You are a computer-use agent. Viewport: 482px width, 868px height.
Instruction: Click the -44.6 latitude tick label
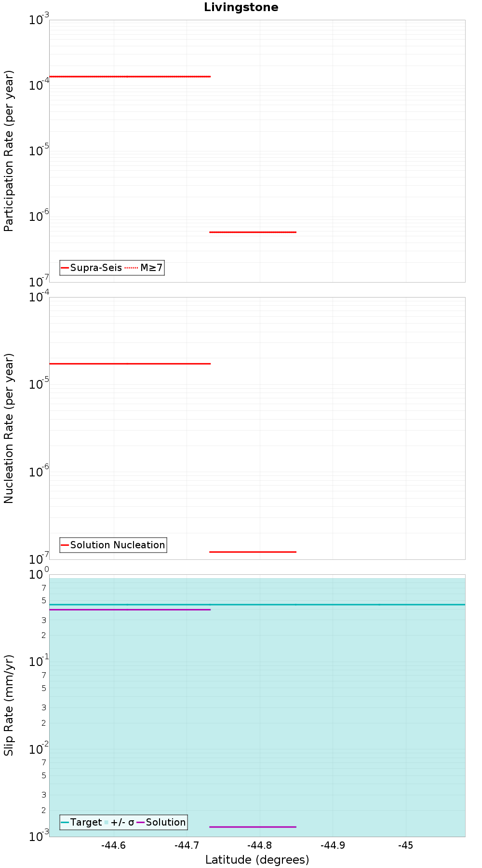click(x=113, y=845)
